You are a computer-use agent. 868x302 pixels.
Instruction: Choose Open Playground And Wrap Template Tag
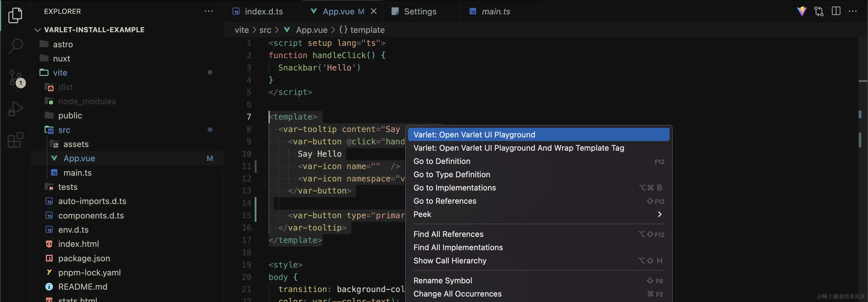point(539,148)
